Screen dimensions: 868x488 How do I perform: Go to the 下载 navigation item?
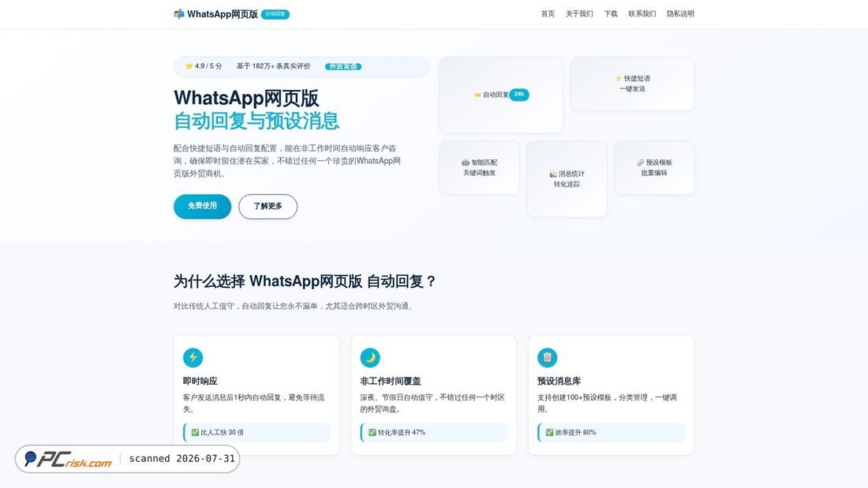point(611,14)
